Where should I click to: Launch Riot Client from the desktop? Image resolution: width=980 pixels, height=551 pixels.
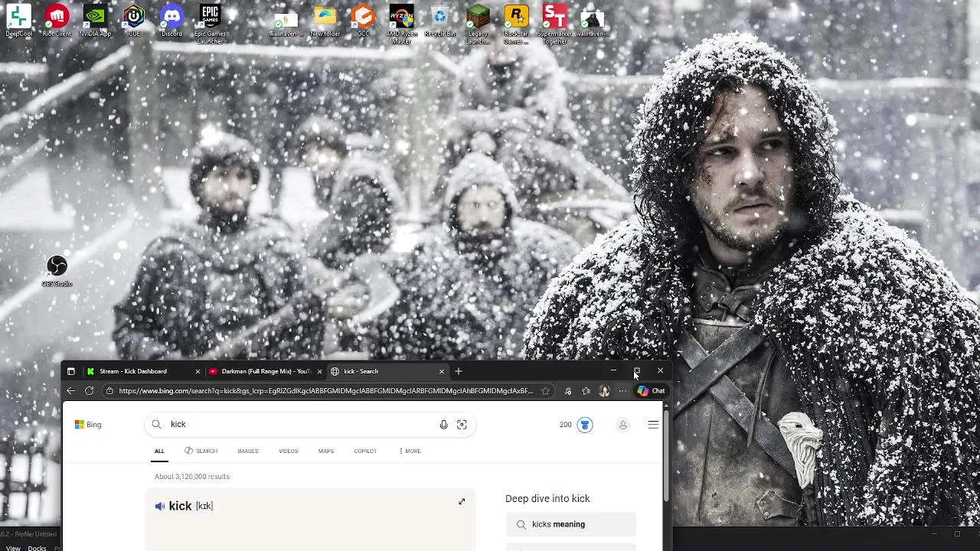tap(57, 21)
